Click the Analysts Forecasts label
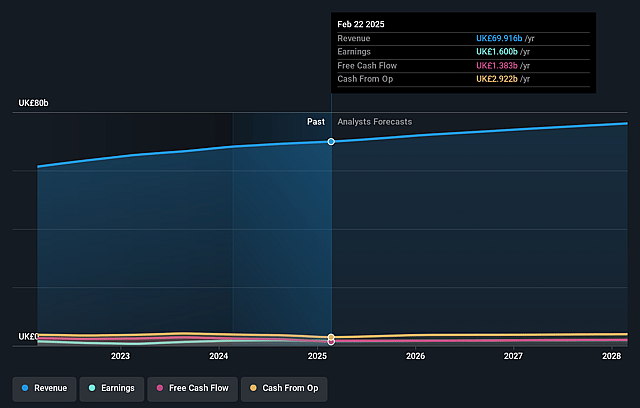This screenshot has width=640, height=408. pyautogui.click(x=375, y=122)
